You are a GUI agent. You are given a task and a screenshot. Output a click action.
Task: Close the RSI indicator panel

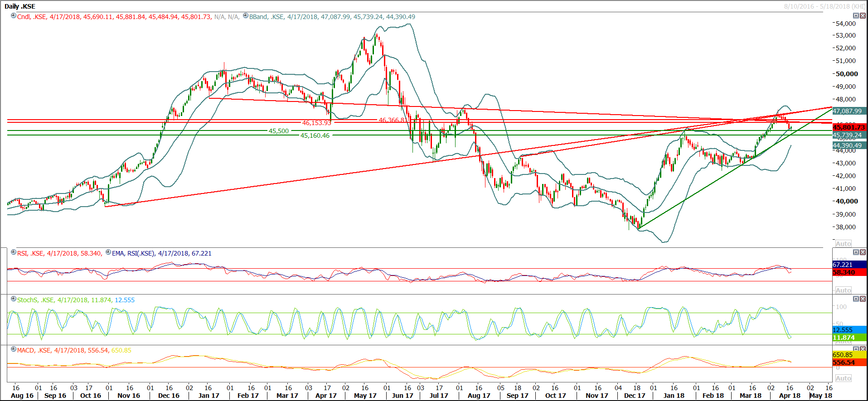point(863,252)
